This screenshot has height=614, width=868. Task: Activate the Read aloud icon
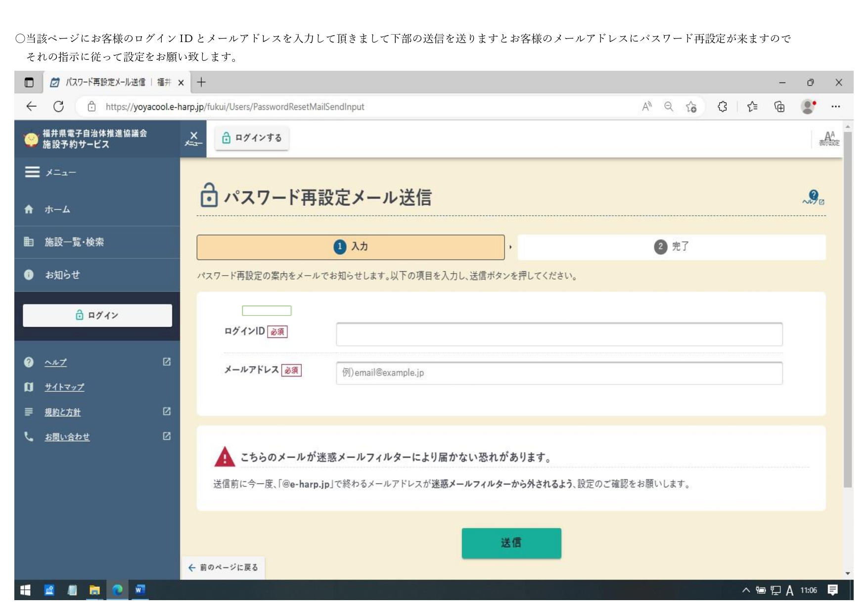pos(647,106)
